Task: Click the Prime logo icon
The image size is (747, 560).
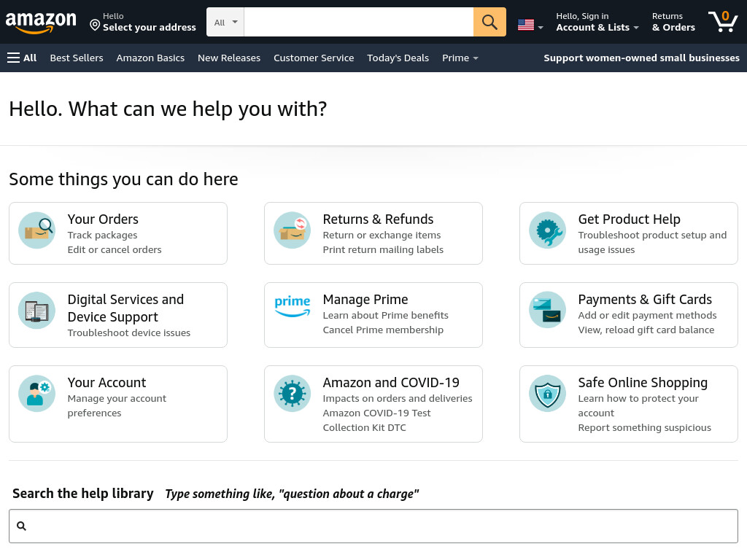Action: tap(292, 306)
